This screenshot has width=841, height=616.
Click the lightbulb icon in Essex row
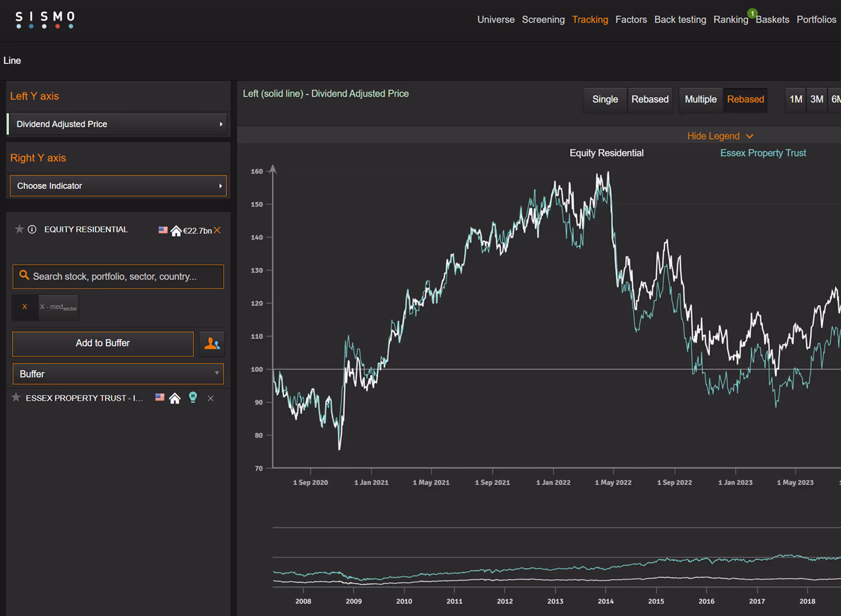(193, 398)
